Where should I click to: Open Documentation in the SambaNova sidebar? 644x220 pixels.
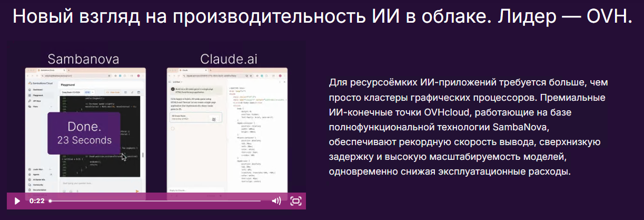click(x=39, y=188)
